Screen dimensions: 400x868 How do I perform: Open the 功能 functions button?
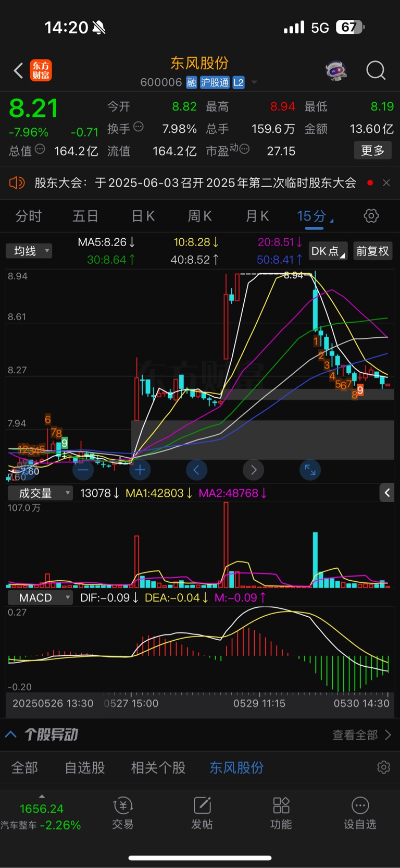pyautogui.click(x=281, y=813)
